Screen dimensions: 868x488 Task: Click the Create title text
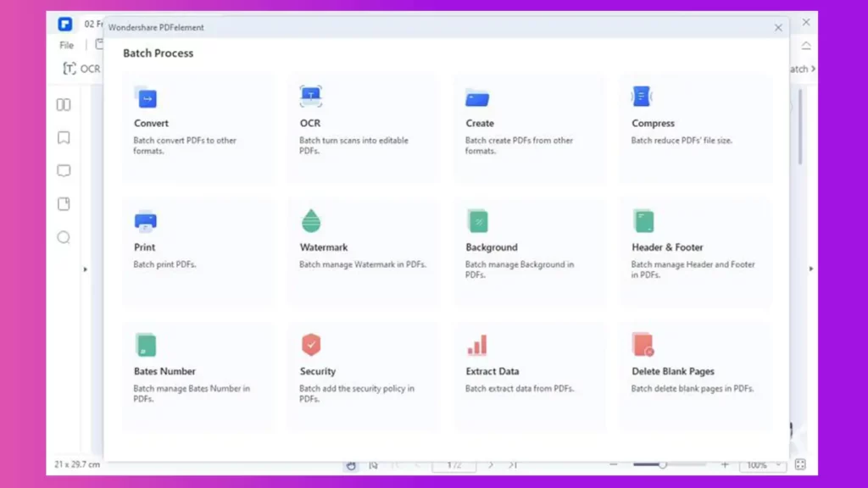pos(480,124)
